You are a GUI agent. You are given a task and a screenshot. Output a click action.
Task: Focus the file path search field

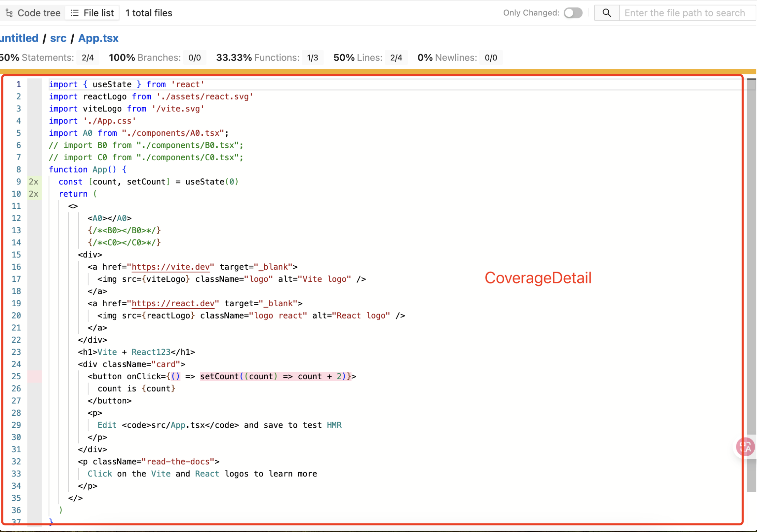point(685,13)
